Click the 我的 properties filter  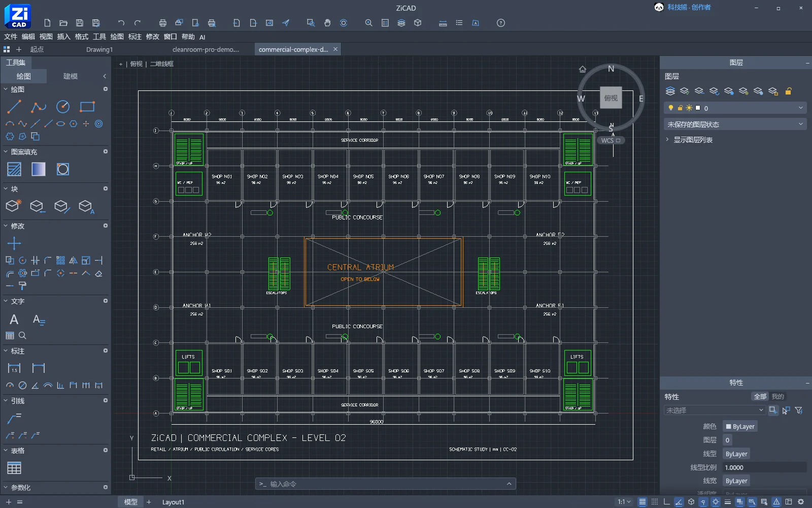777,396
